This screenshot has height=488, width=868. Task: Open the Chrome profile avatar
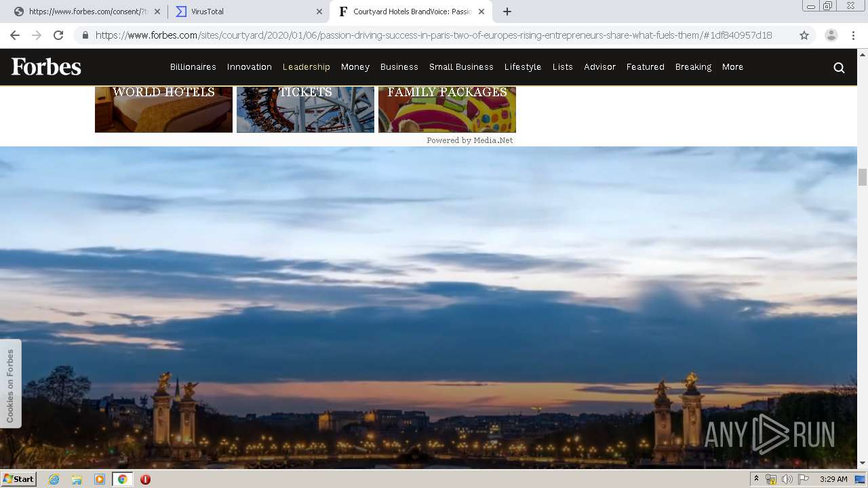(x=831, y=35)
